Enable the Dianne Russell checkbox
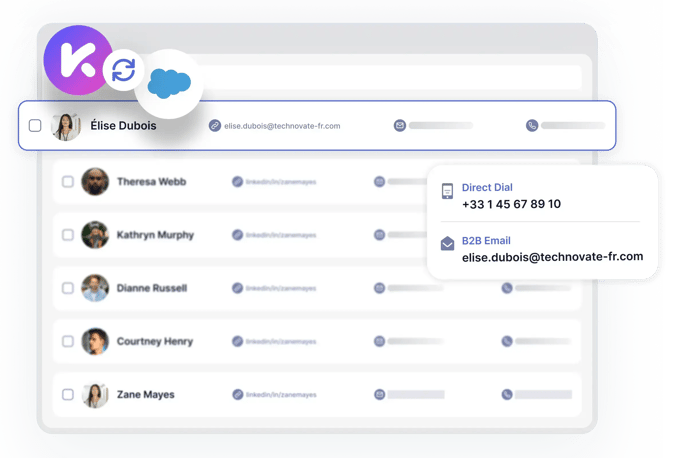 pos(67,288)
